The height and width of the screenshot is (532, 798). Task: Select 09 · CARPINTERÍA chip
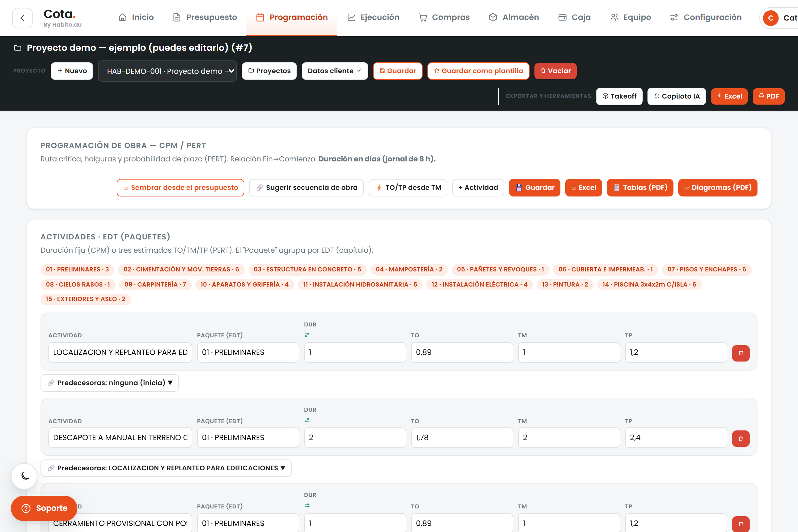click(155, 285)
